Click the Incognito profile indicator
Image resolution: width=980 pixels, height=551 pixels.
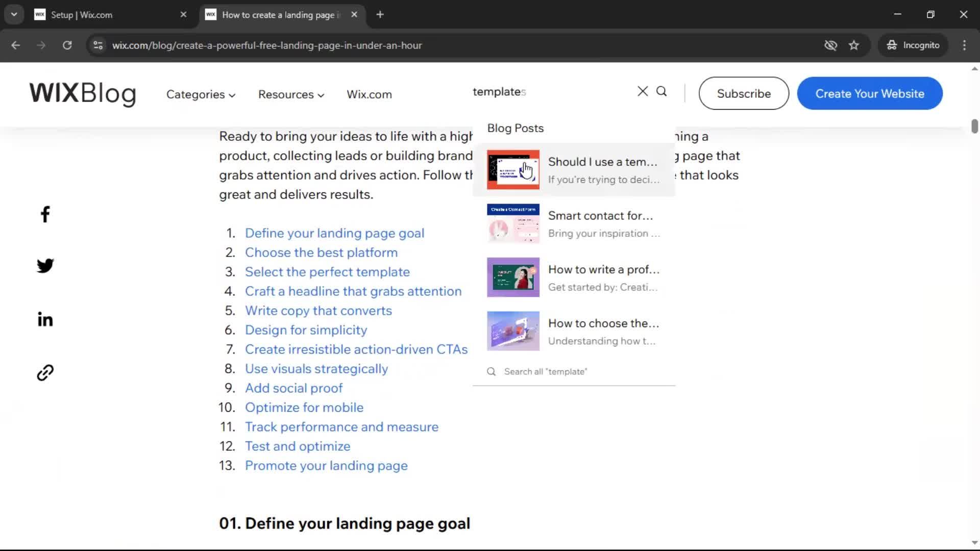(913, 45)
